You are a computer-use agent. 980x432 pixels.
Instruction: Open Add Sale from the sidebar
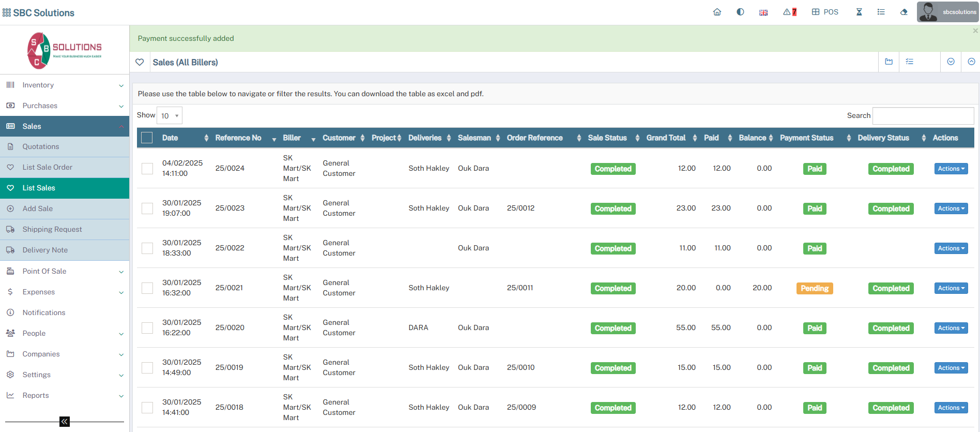point(38,208)
